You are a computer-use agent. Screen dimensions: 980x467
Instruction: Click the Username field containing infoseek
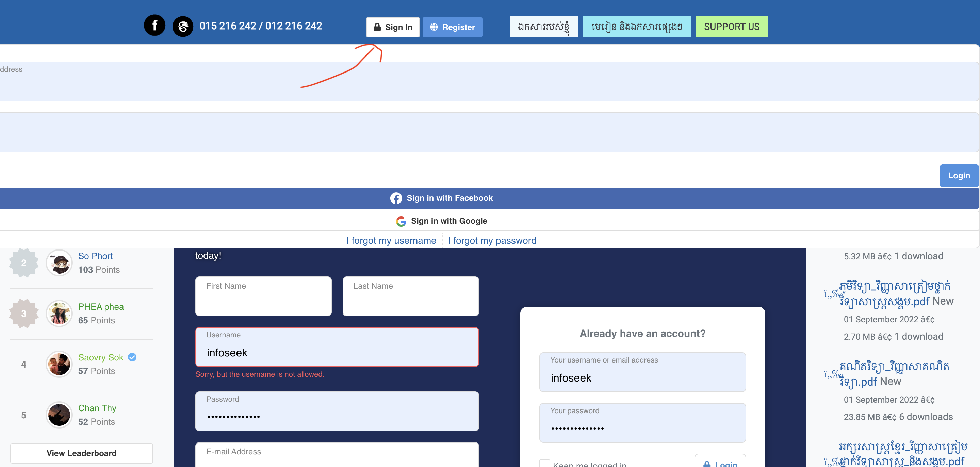pos(337,347)
